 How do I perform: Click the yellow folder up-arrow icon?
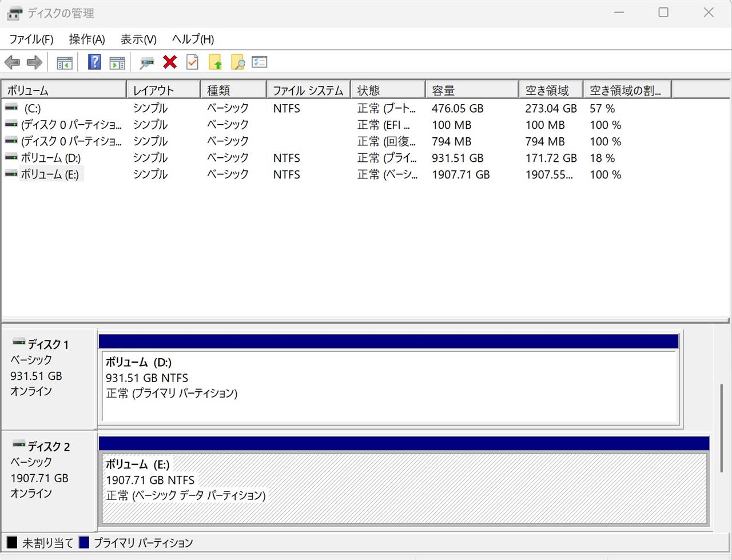pyautogui.click(x=215, y=62)
